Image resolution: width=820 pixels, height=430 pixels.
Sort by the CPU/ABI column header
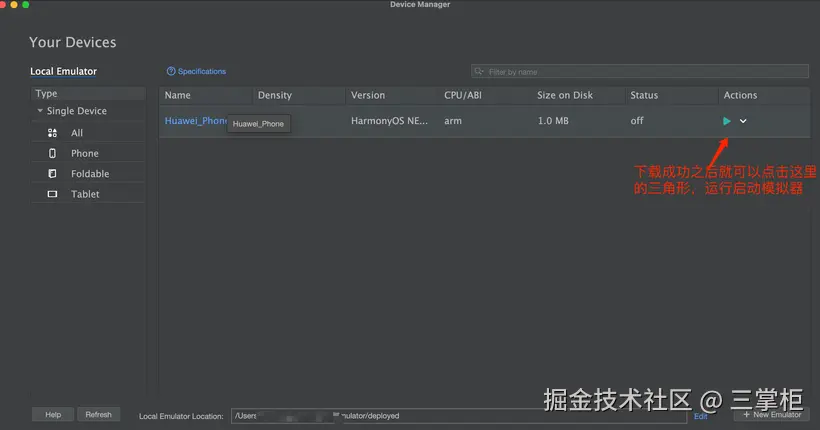(485, 95)
